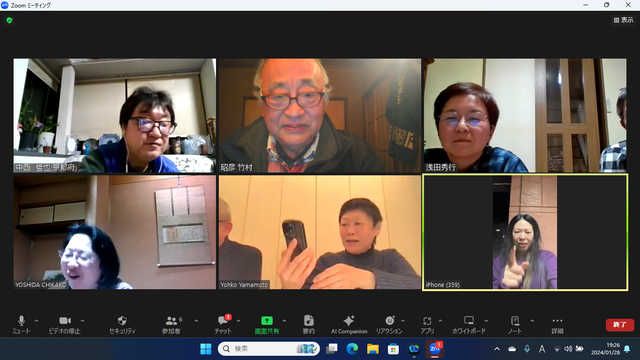Screen dimensions: 640x360
Task: Expand audio options arrow beside mute
Action: click(x=36, y=321)
